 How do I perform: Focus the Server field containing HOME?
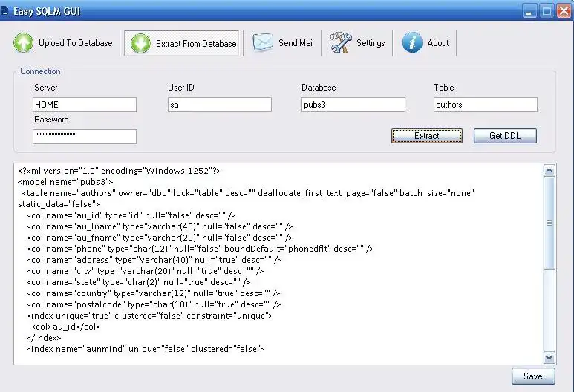[85, 105]
